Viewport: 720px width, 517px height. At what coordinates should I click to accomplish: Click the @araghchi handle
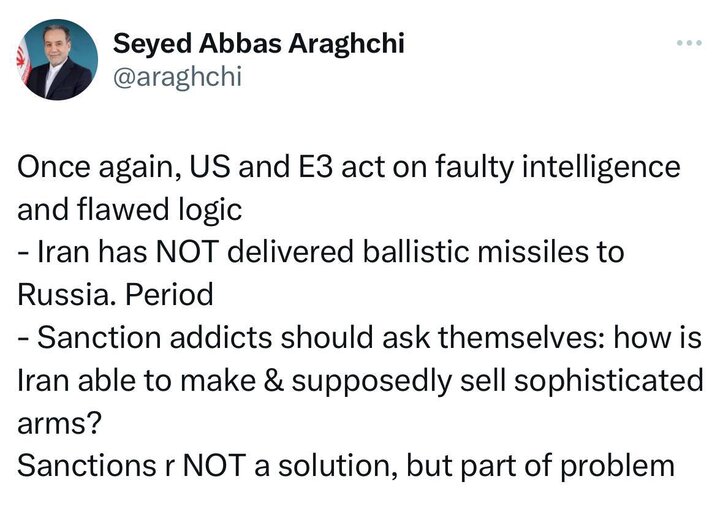click(177, 77)
